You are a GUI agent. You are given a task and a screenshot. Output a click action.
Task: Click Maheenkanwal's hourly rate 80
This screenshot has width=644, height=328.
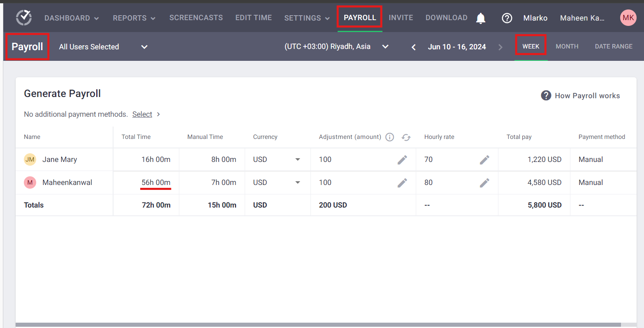[x=429, y=182]
